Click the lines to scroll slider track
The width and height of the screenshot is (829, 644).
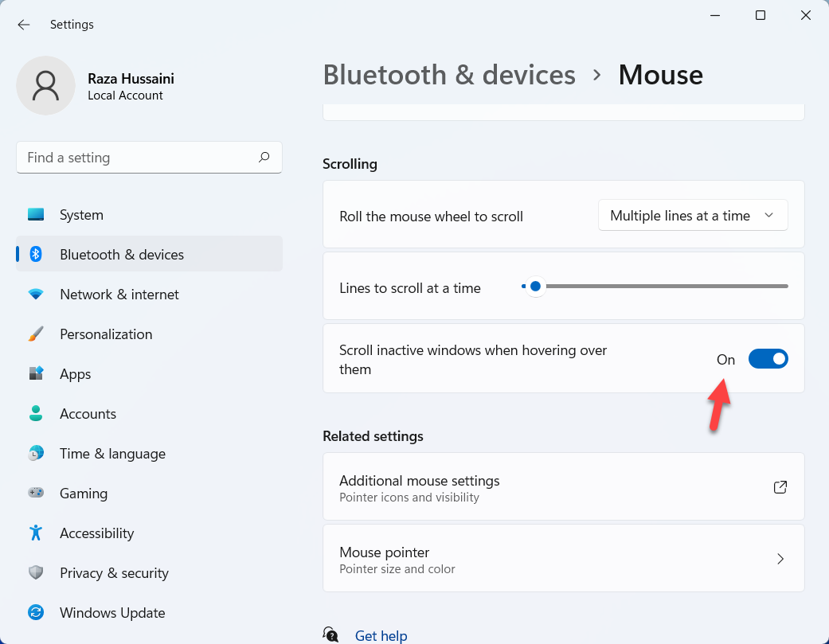pos(661,286)
